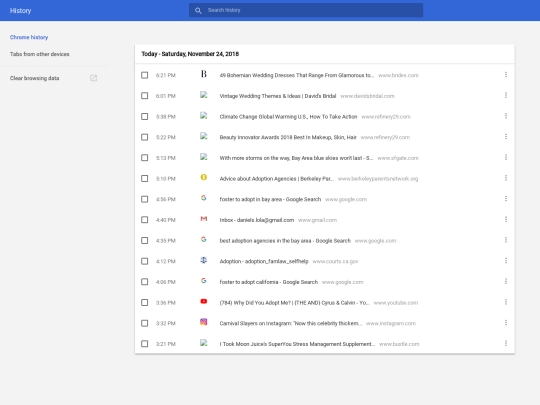The image size is (540, 405).
Task: Click the Brides 'B' favicon on 6:21 PM row
Action: 204,74
